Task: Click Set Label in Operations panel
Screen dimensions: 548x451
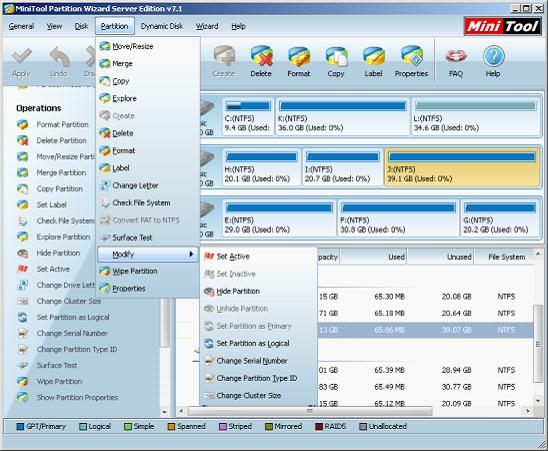Action: pyautogui.click(x=51, y=205)
